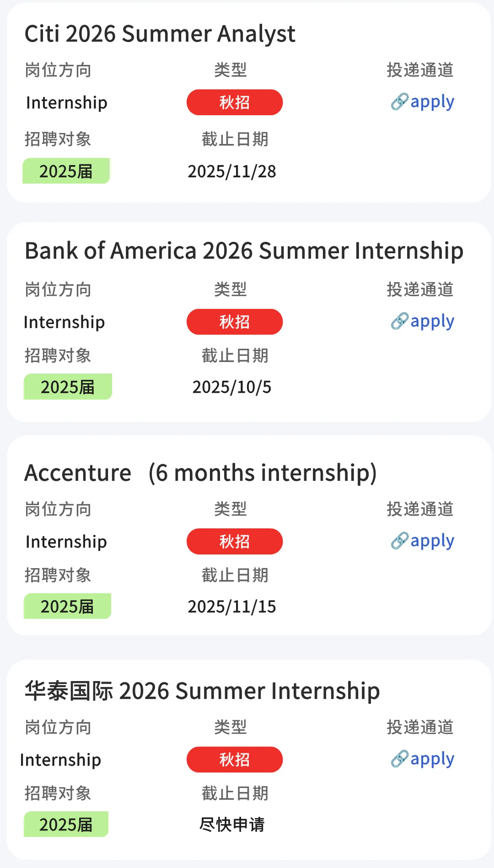Open the Citi 2026 Summer Analyst title

(160, 34)
